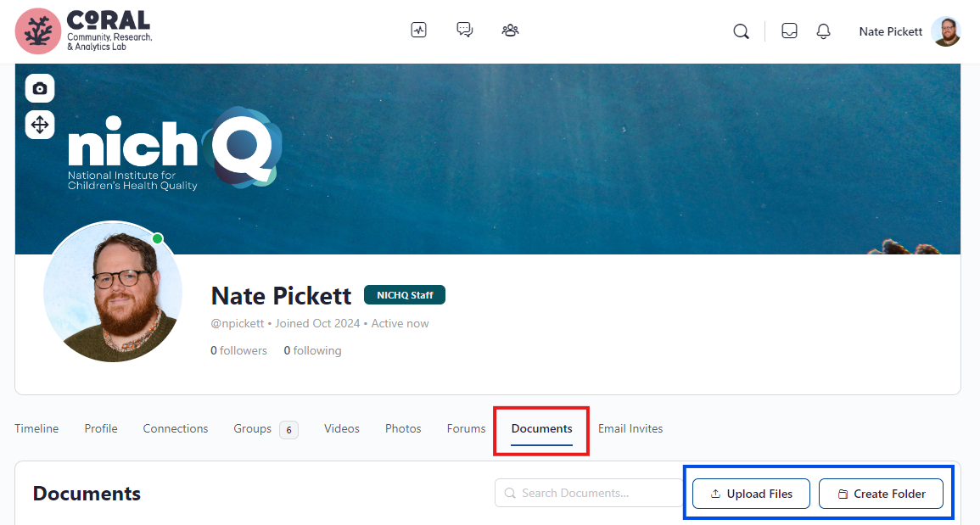The height and width of the screenshot is (525, 980).
Task: Open the notifications bell icon
Action: [x=823, y=31]
